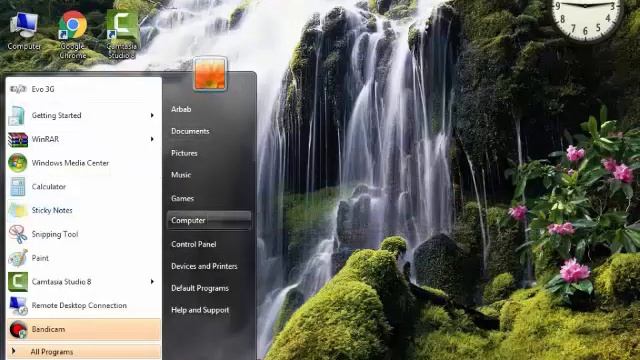Open Help and Support
Viewport: 640px width, 360px height.
(200, 310)
